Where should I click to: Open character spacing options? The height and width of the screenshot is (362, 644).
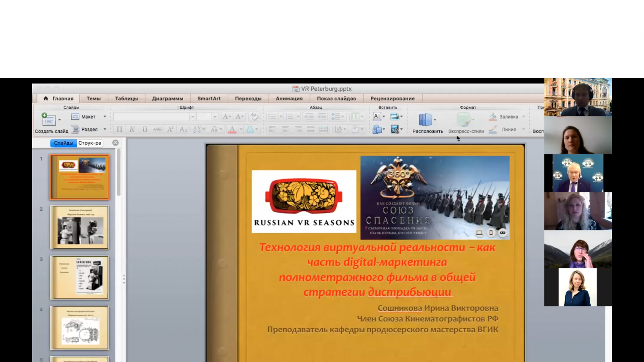[199, 129]
